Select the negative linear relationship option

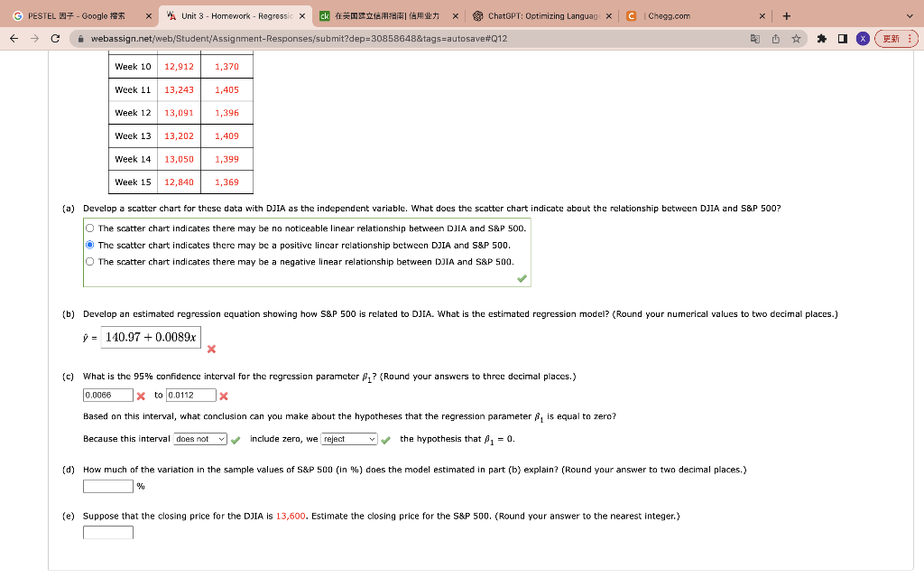[89, 261]
